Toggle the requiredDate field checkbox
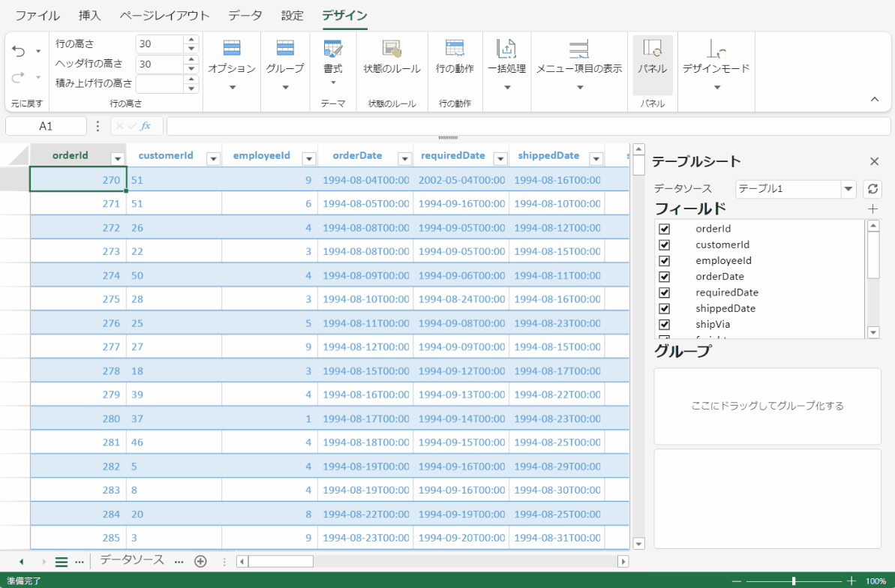The height and width of the screenshot is (588, 895). (664, 292)
